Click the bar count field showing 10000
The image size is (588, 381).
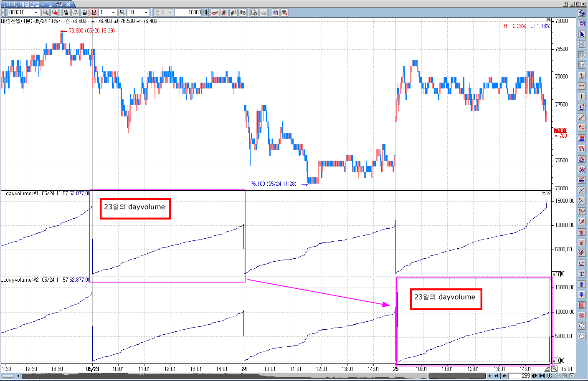click(188, 13)
